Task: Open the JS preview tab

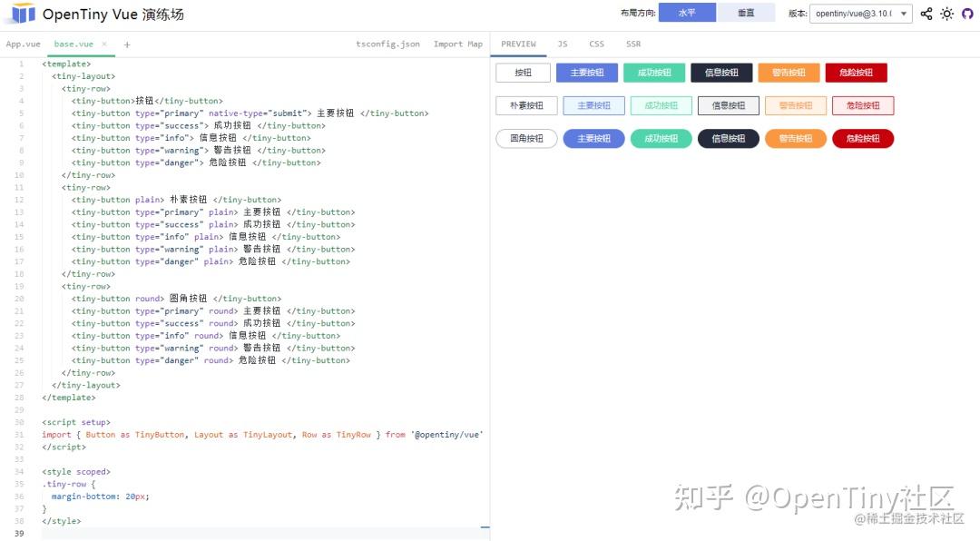Action: tap(562, 44)
